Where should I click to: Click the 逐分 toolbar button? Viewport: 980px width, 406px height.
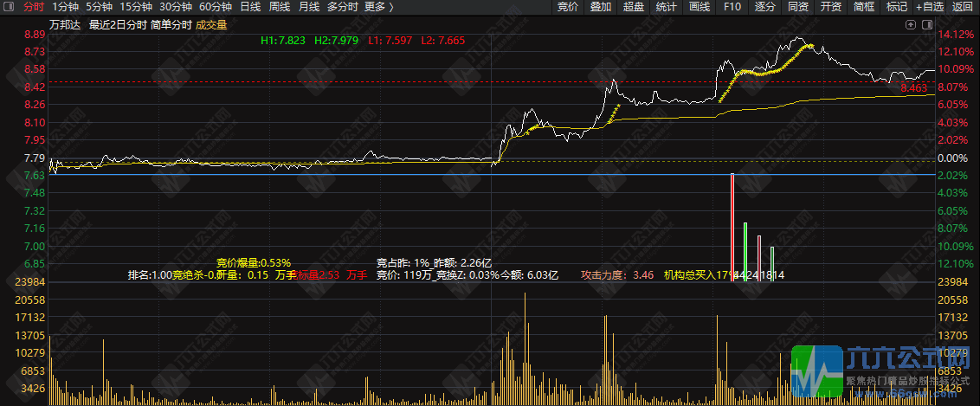click(765, 8)
